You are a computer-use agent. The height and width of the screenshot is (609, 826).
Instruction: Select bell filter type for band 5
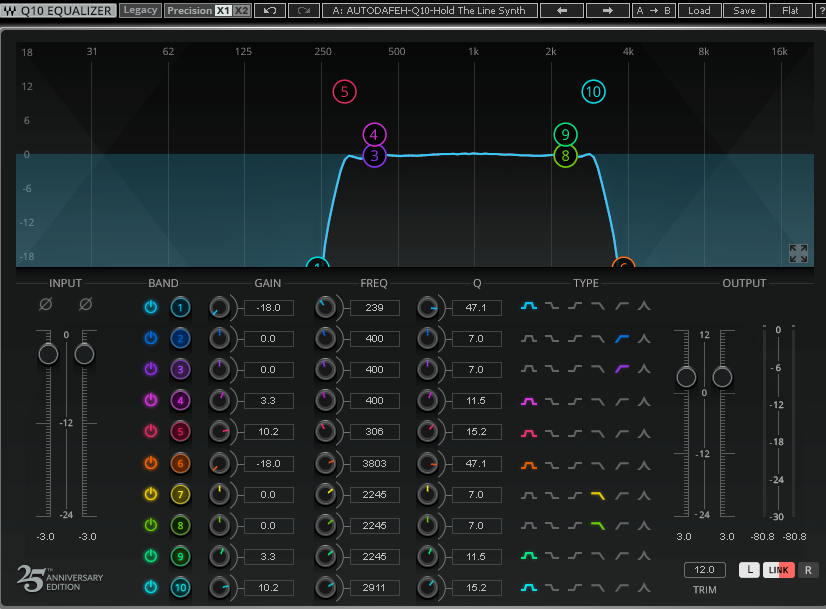[529, 434]
